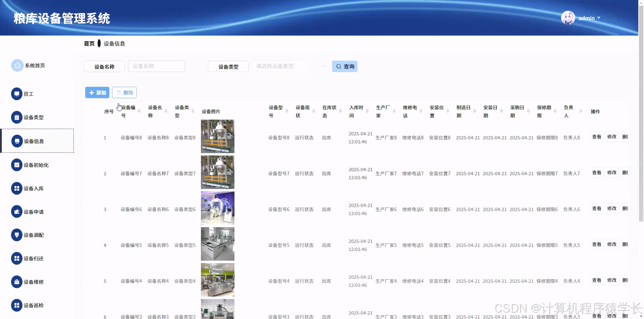Click the 员工 sidebar icon
This screenshot has width=644, height=319.
[17, 94]
